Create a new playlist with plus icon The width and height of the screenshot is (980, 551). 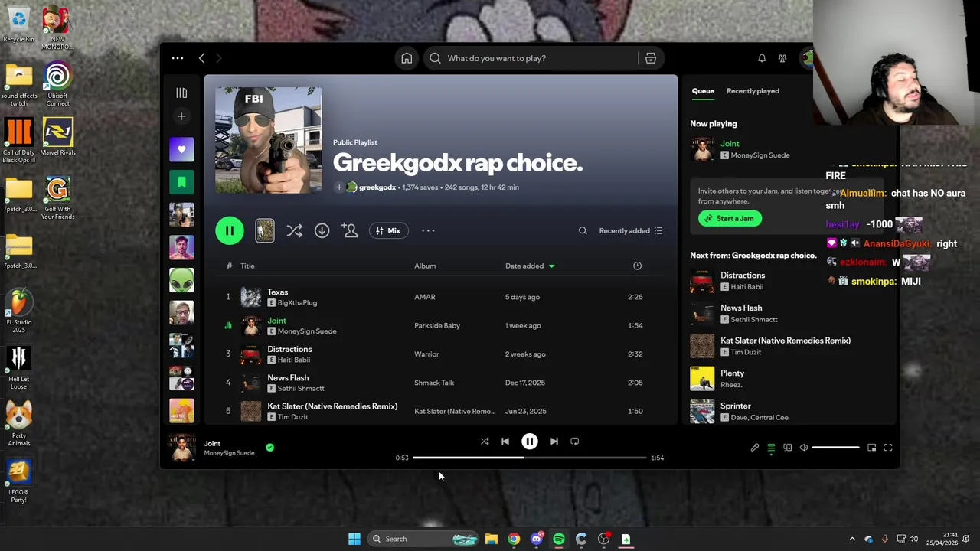click(181, 116)
